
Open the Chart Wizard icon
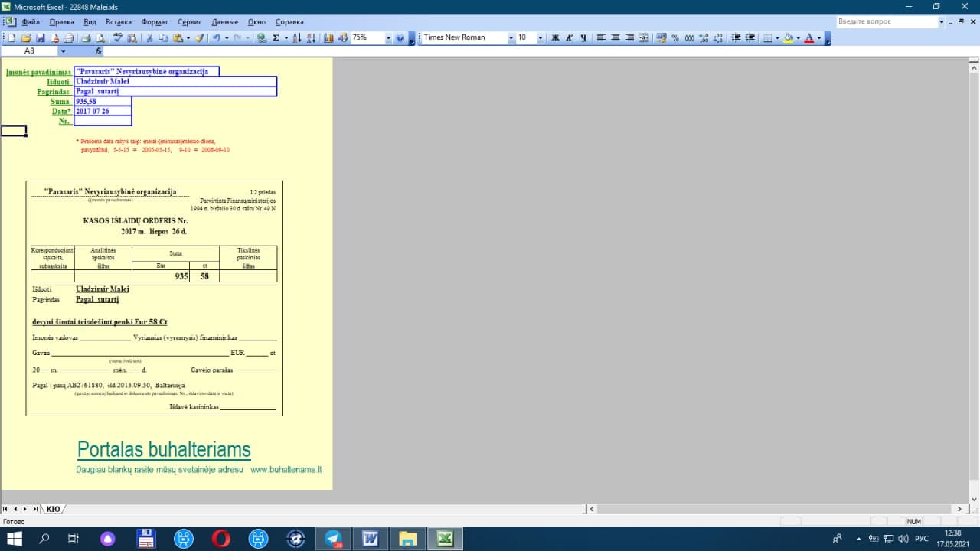328,37
